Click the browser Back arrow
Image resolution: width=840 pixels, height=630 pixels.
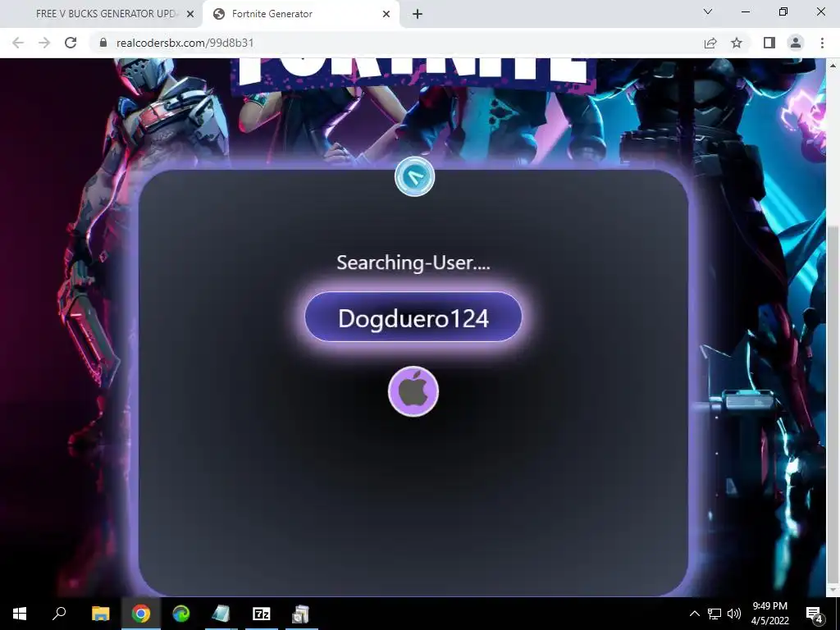tap(18, 43)
